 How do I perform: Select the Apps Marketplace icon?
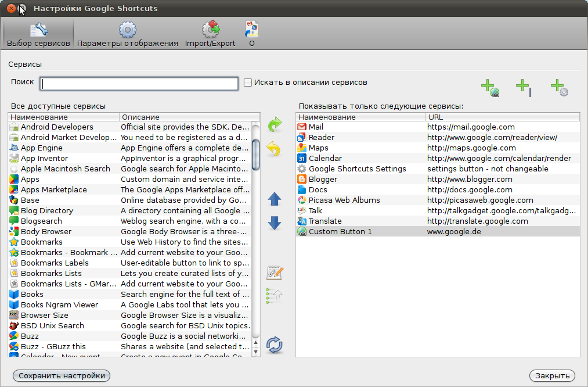point(14,189)
